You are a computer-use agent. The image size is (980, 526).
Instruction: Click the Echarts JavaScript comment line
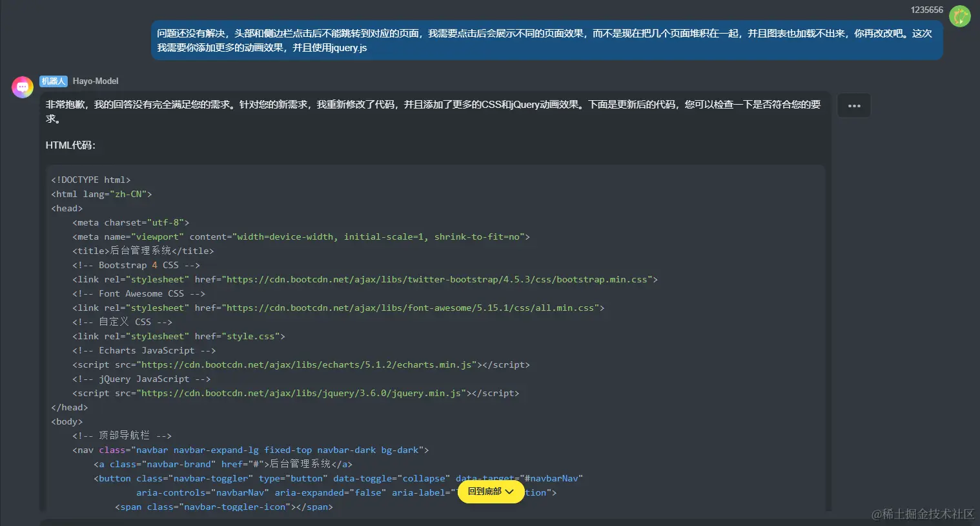[144, 350]
